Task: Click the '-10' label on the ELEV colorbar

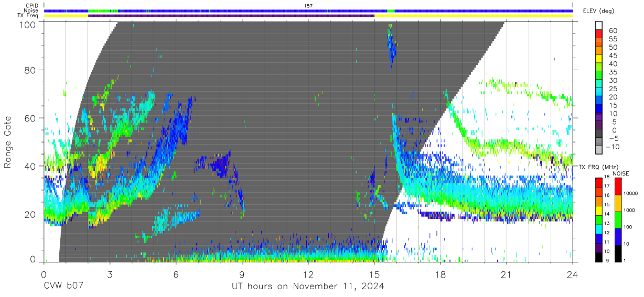Action: tap(614, 147)
